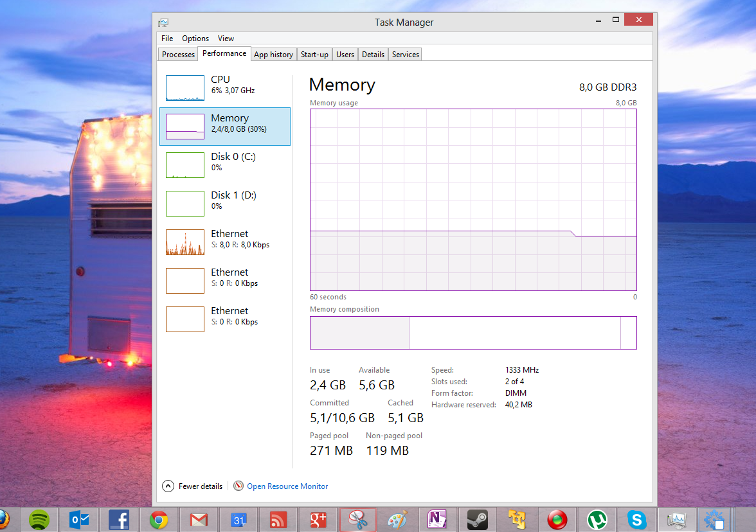Switch to the App history tab
This screenshot has width=756, height=532.
[273, 55]
